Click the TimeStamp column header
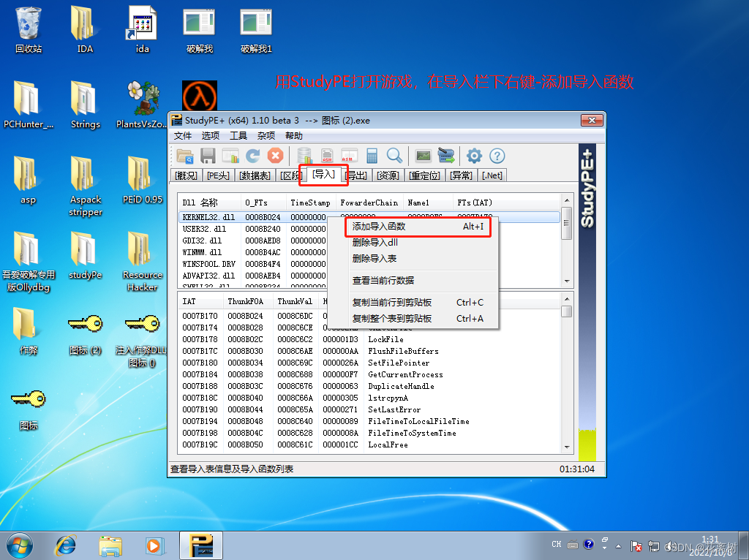The image size is (749, 560). point(310,203)
